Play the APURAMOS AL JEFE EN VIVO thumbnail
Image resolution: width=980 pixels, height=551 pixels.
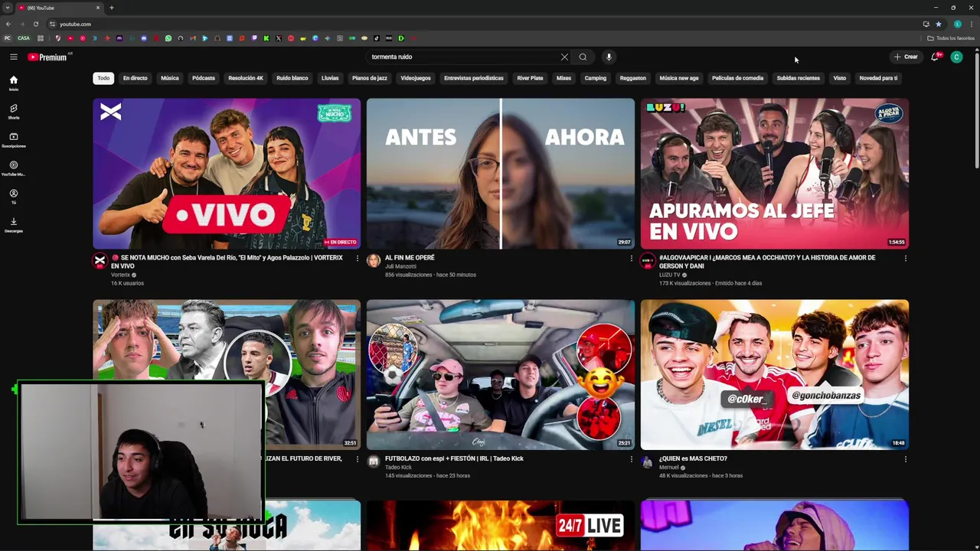tap(774, 173)
